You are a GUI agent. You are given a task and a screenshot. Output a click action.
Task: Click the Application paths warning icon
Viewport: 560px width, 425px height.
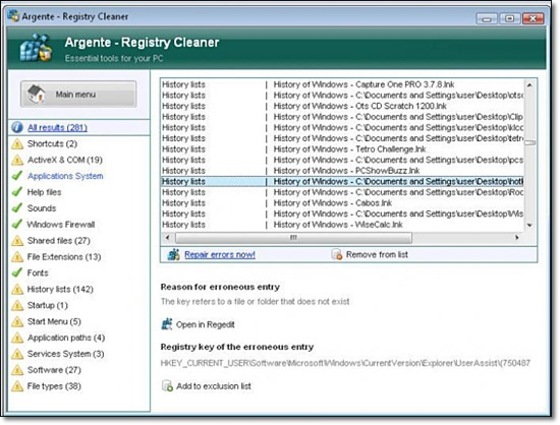(17, 338)
